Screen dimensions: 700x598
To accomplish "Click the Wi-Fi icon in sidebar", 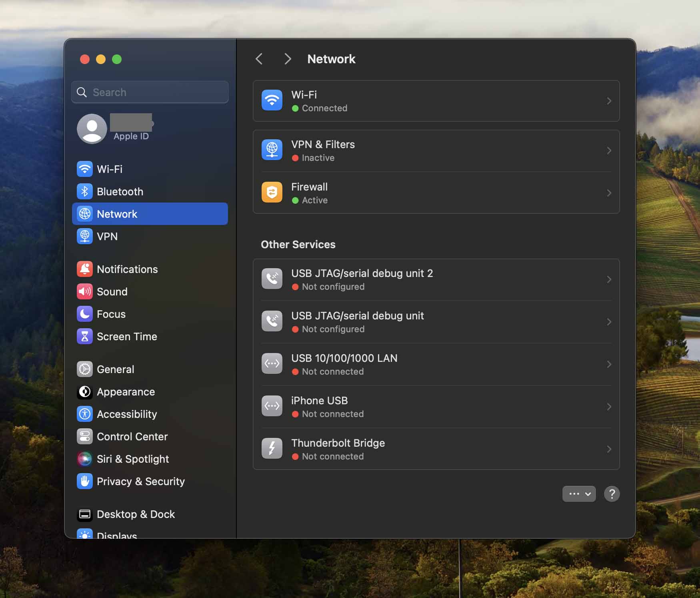I will [x=84, y=169].
